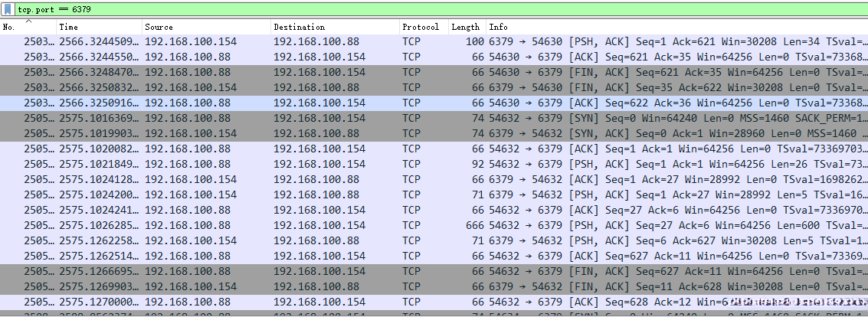Sort by the Length column header

[x=467, y=27]
